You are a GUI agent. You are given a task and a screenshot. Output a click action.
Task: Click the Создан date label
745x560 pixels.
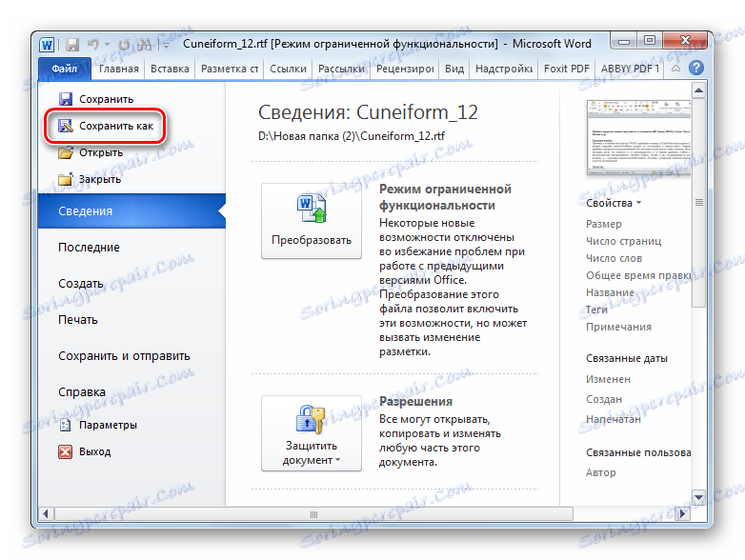point(604,399)
